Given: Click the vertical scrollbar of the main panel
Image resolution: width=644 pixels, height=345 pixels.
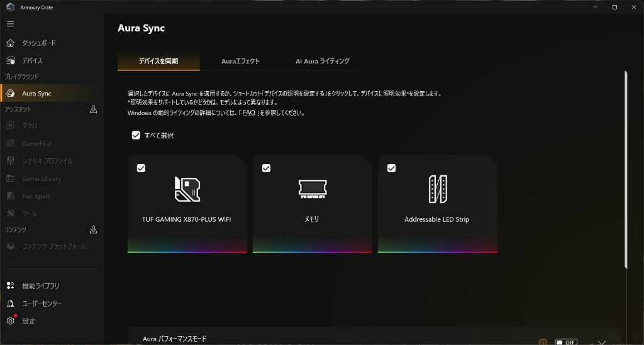Looking at the screenshot, I should tap(626, 170).
